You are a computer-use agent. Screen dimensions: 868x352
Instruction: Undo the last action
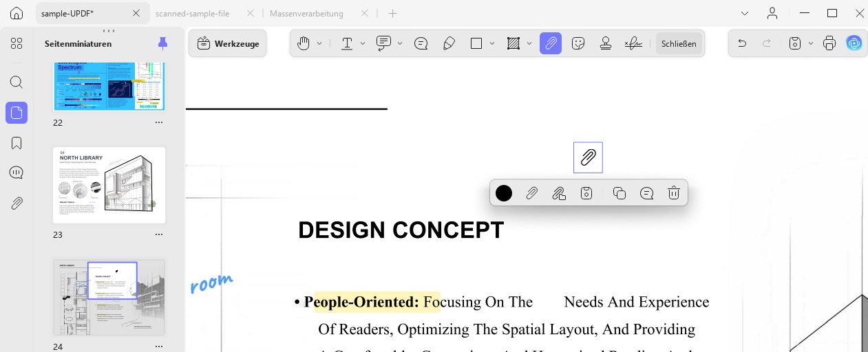tap(742, 43)
